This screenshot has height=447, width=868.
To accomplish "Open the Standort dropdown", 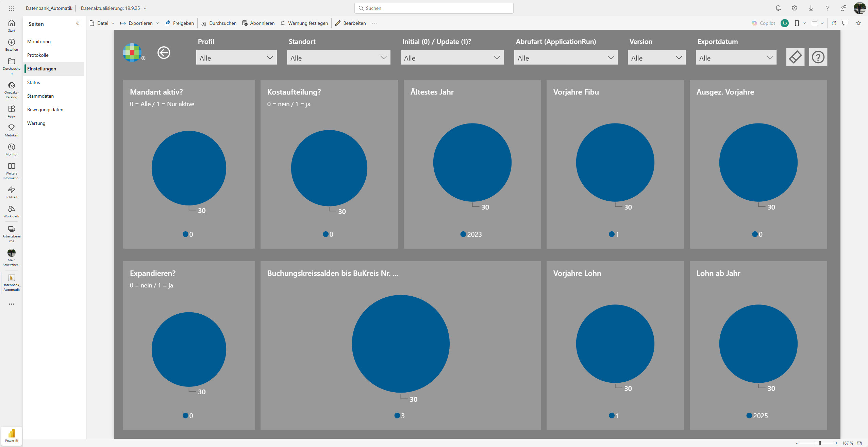I will click(338, 57).
